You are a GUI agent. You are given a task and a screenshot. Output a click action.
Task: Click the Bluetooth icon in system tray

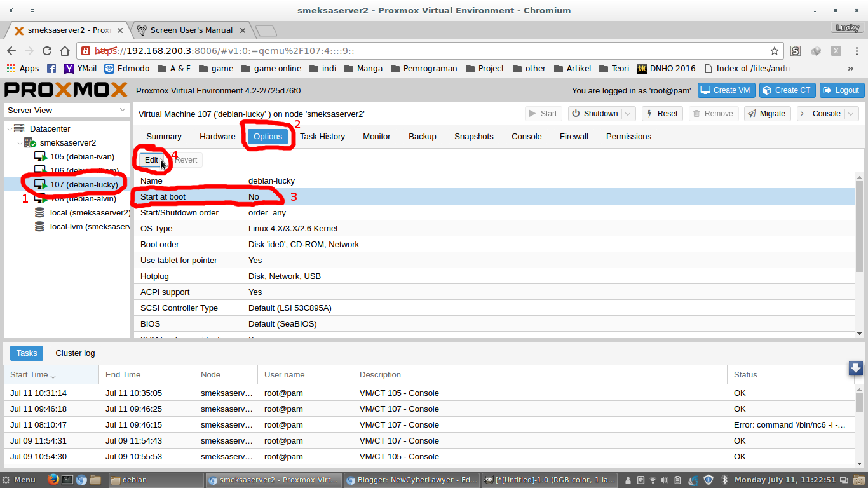724,480
